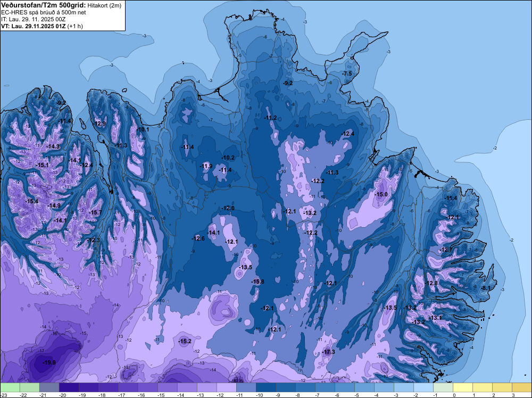The height and width of the screenshot is (398, 532).
Task: Select the -15.0 temperature value
Action: (381, 194)
